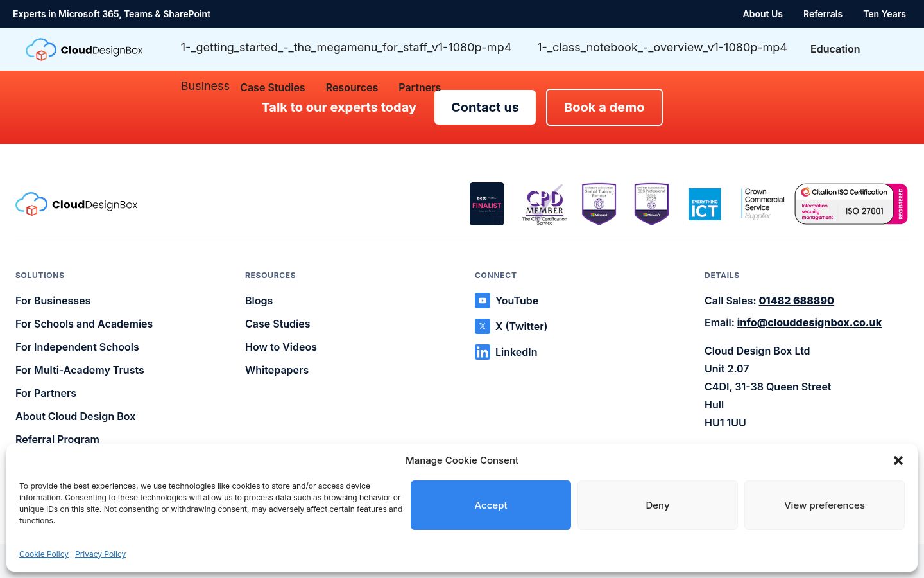
Task: Close the cookie consent banner
Action: click(x=898, y=460)
